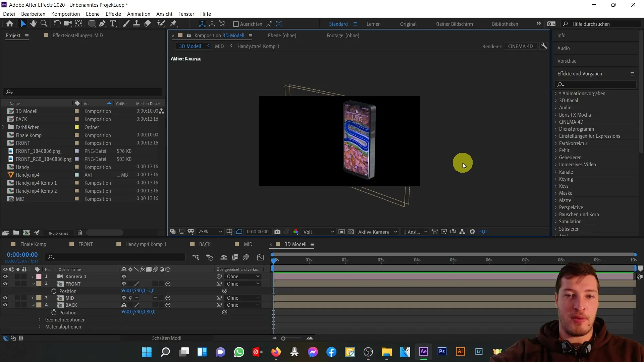
Task: Open the graph editor in timeline
Action: [x=260, y=257]
